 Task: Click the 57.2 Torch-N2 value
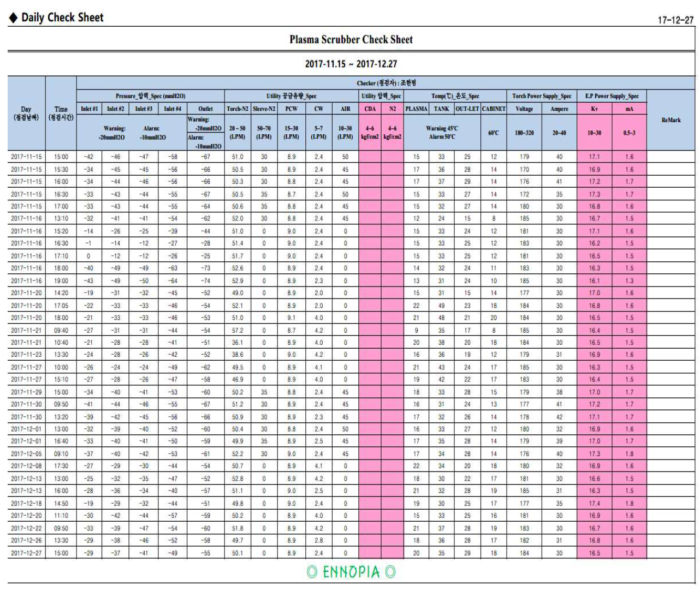pyautogui.click(x=238, y=330)
